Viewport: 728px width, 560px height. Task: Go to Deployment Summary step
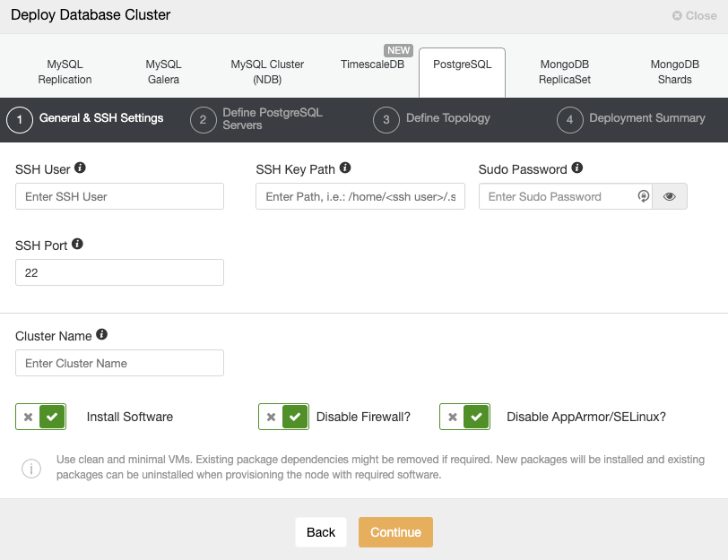[x=647, y=118]
